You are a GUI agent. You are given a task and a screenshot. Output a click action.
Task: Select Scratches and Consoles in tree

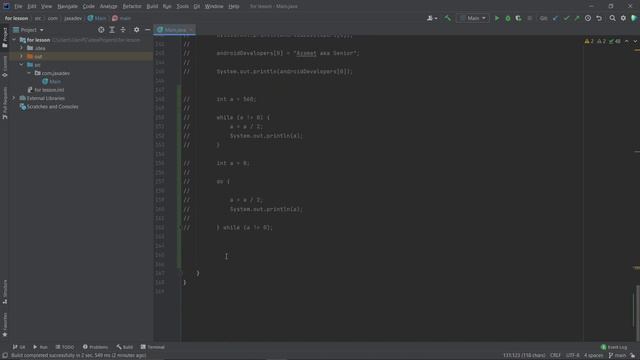point(49,107)
